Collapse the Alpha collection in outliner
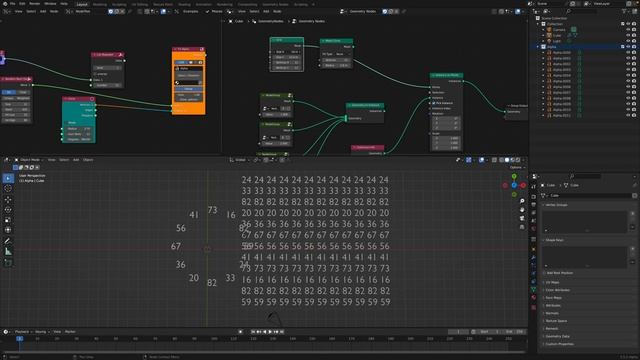640x360 pixels. [538, 47]
